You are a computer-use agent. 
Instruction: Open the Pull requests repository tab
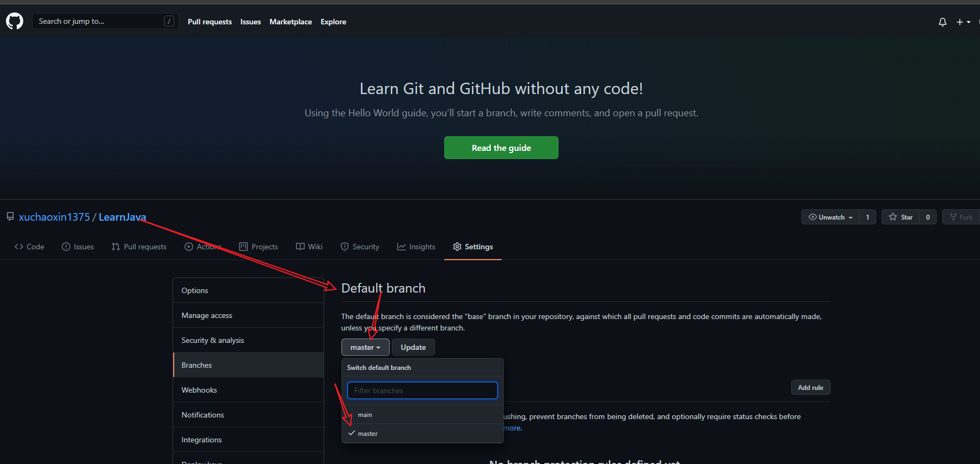coord(139,247)
